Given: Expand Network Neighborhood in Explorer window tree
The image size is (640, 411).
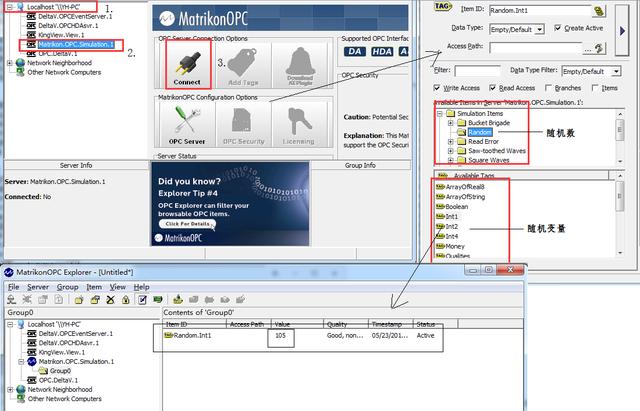Looking at the screenshot, I should pos(10,390).
